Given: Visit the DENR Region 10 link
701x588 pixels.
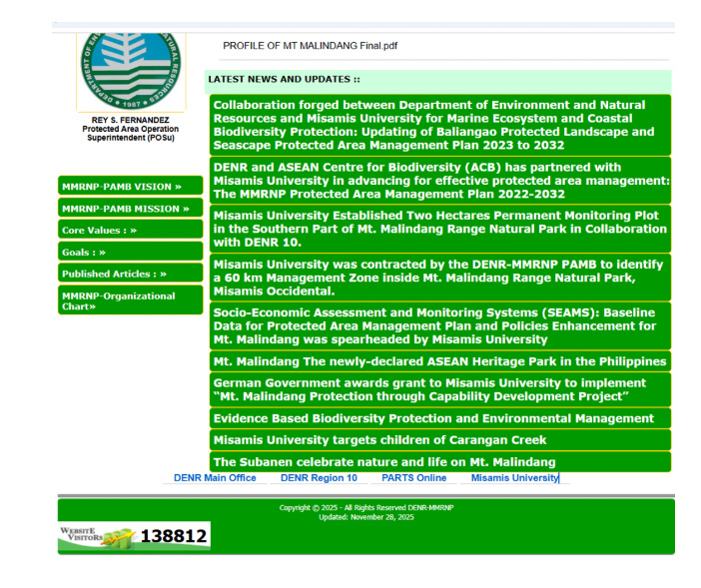Looking at the screenshot, I should pyautogui.click(x=319, y=477).
